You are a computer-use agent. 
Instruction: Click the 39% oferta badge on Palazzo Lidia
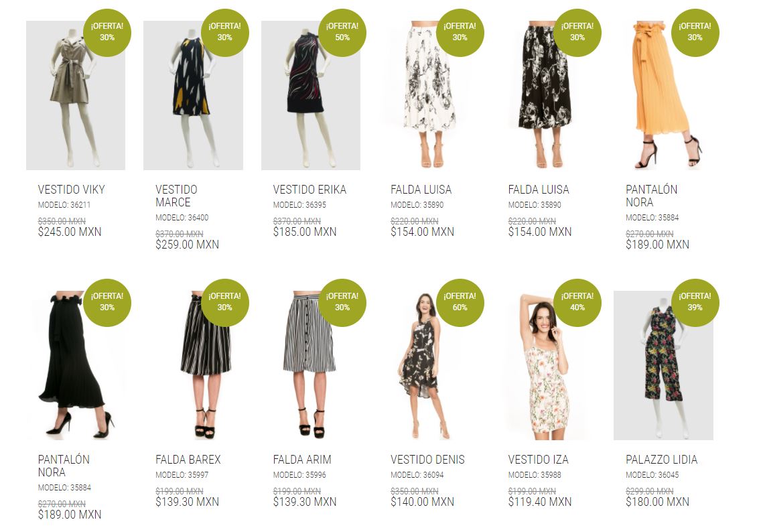tap(695, 303)
